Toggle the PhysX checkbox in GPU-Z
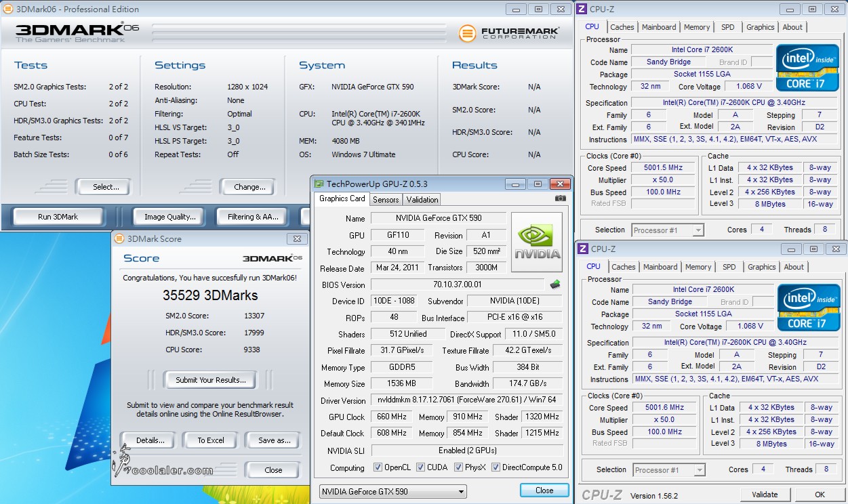The width and height of the screenshot is (848, 504). point(460,467)
